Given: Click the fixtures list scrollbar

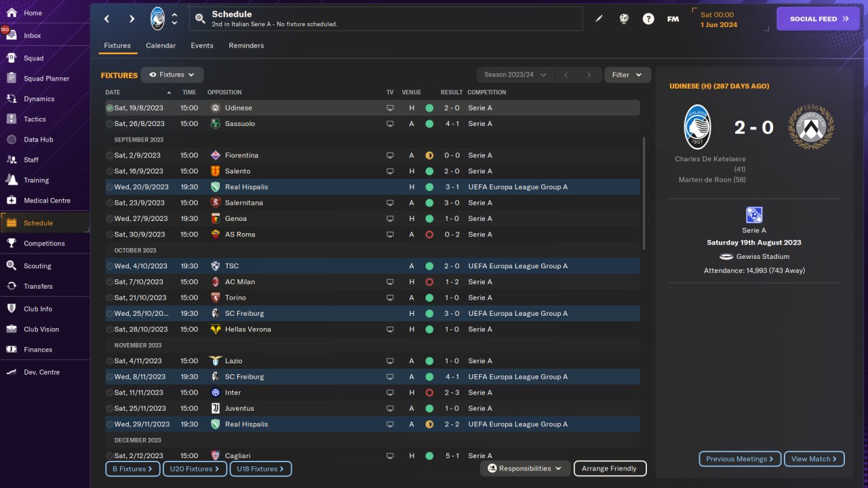Looking at the screenshot, I should pyautogui.click(x=644, y=193).
